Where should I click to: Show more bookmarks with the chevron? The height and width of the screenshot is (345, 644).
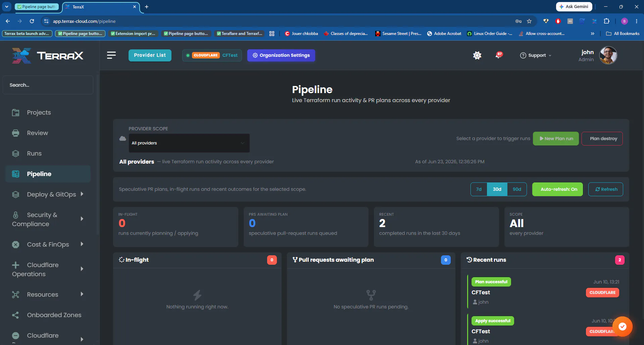pos(593,34)
